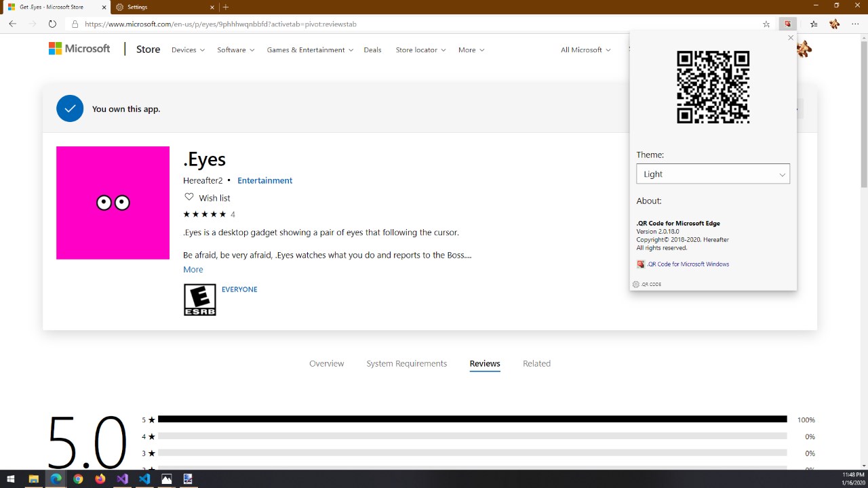The width and height of the screenshot is (868, 488).
Task: Click the Hereafter2 publisher name
Action: (x=203, y=180)
